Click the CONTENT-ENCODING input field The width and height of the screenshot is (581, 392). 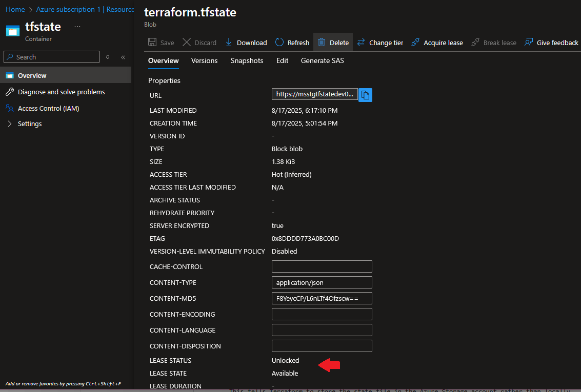pyautogui.click(x=322, y=314)
